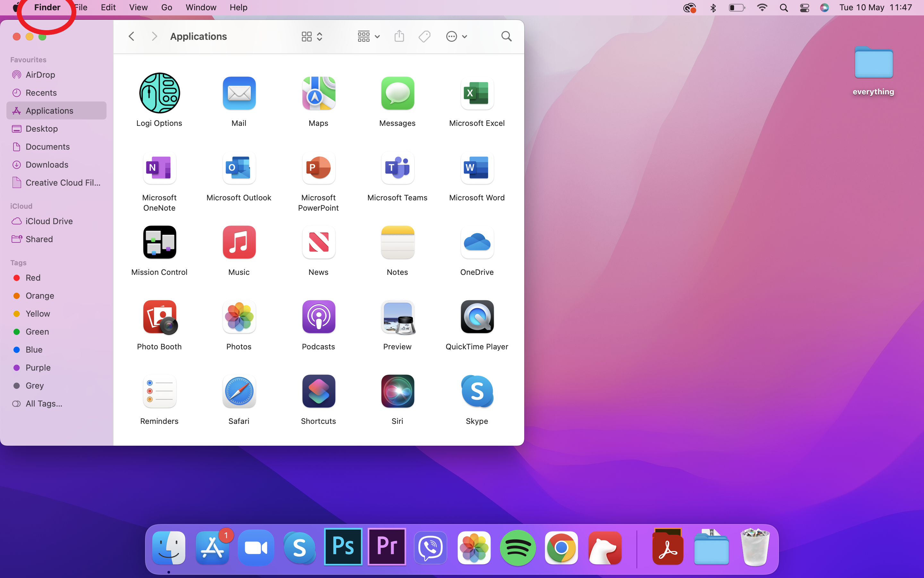Launch Maps from Applications
924x578 pixels.
(x=319, y=93)
